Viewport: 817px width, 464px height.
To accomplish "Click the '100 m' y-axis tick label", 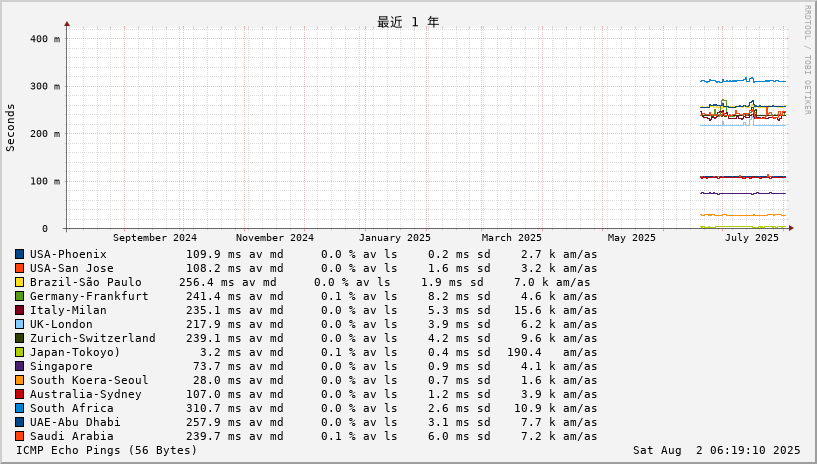I will point(45,181).
